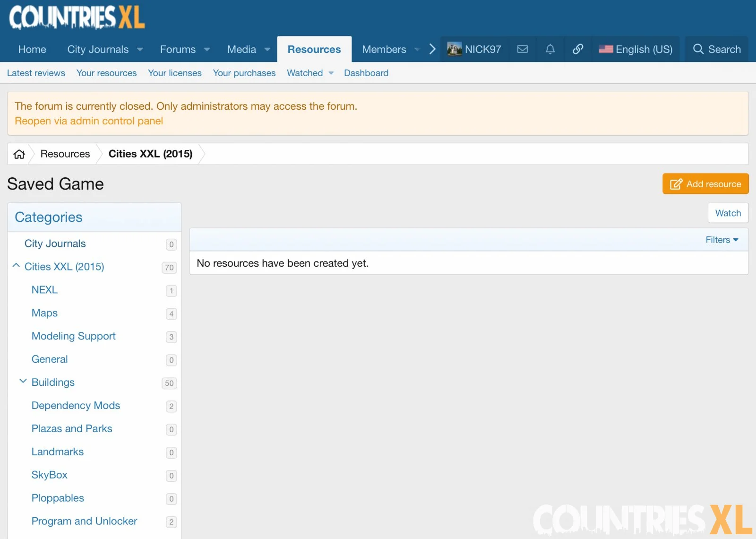Select City Journals category in sidebar

click(x=55, y=243)
